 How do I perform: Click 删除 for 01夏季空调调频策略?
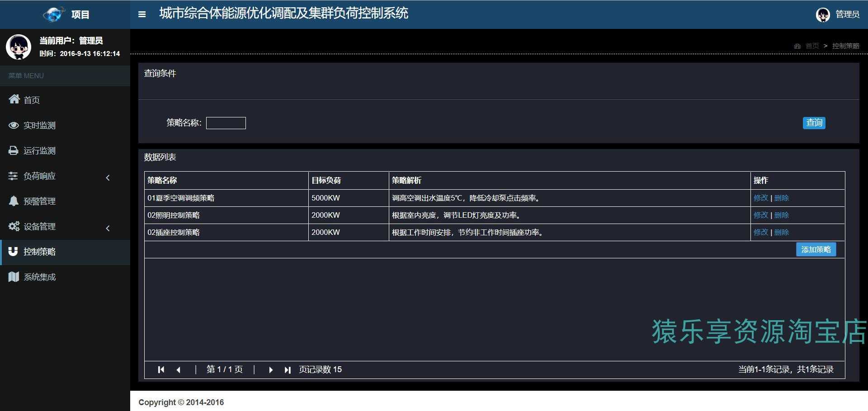782,198
